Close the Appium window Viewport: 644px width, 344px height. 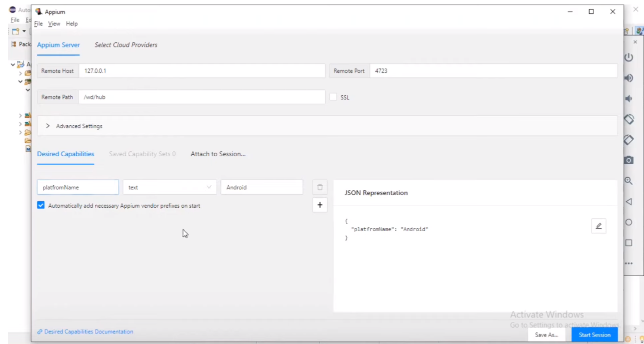[x=613, y=11]
